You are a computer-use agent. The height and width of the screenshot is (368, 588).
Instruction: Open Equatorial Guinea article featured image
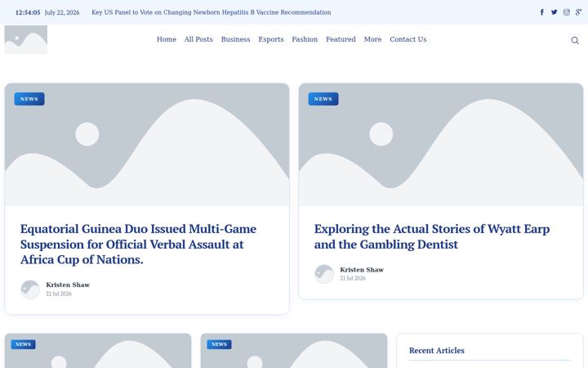pyautogui.click(x=147, y=145)
